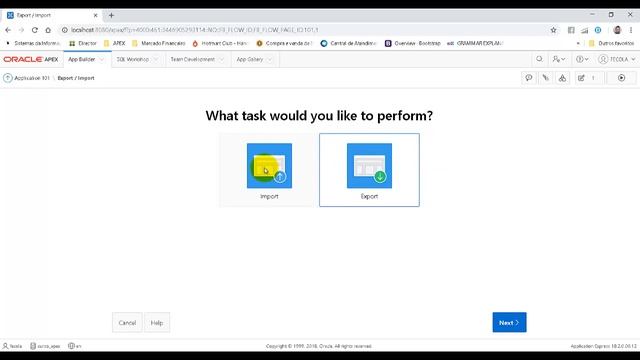Click the tecola user status bar entry
Viewport: 640px width, 360px height.
(x=12, y=346)
